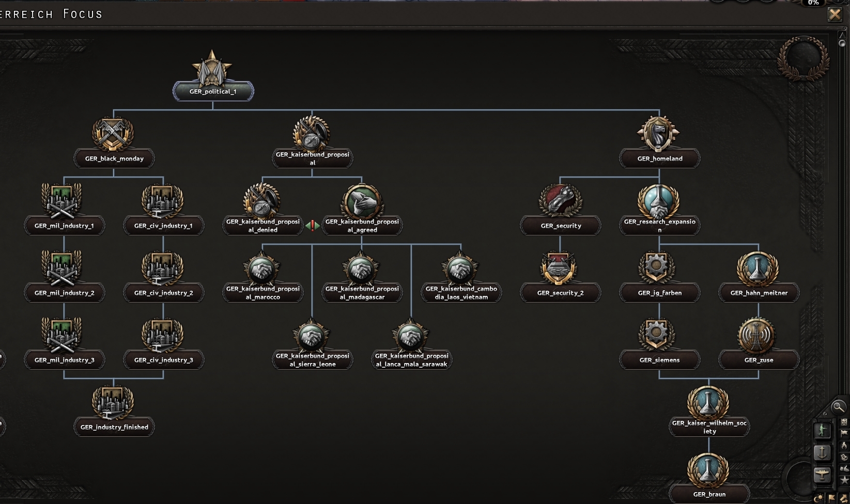Choose the GER_civ_industry_1 focus icon
850x504 pixels.
tap(162, 201)
